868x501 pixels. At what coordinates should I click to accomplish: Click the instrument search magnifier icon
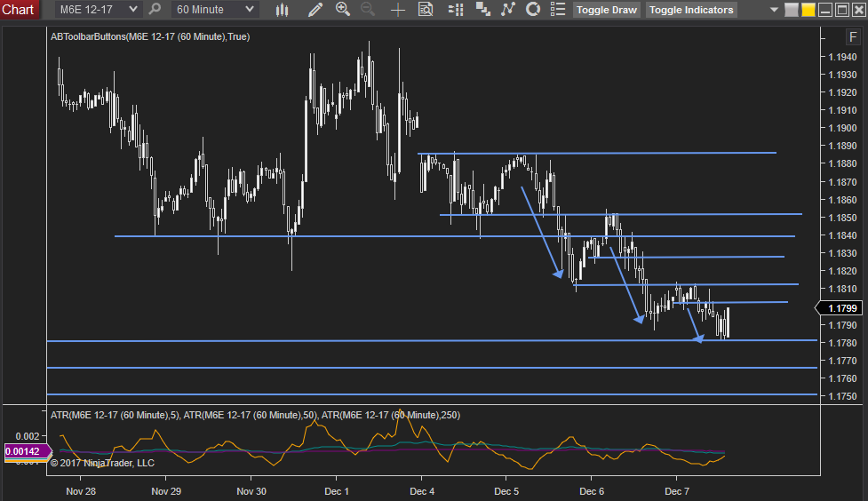(155, 9)
